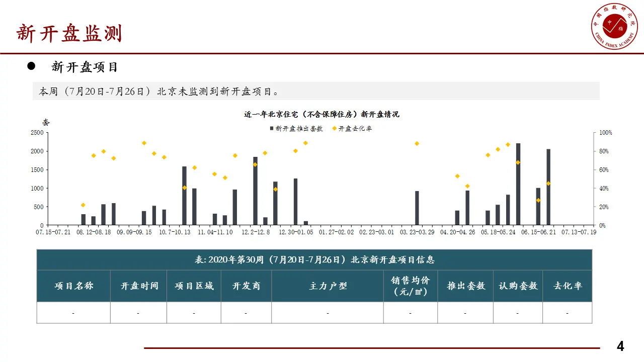Click the table header 销售均价（元/㎡）

[x=411, y=286]
